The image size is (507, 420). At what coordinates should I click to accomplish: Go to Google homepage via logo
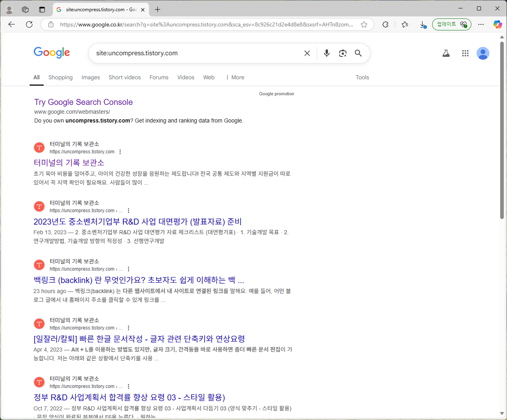click(52, 52)
